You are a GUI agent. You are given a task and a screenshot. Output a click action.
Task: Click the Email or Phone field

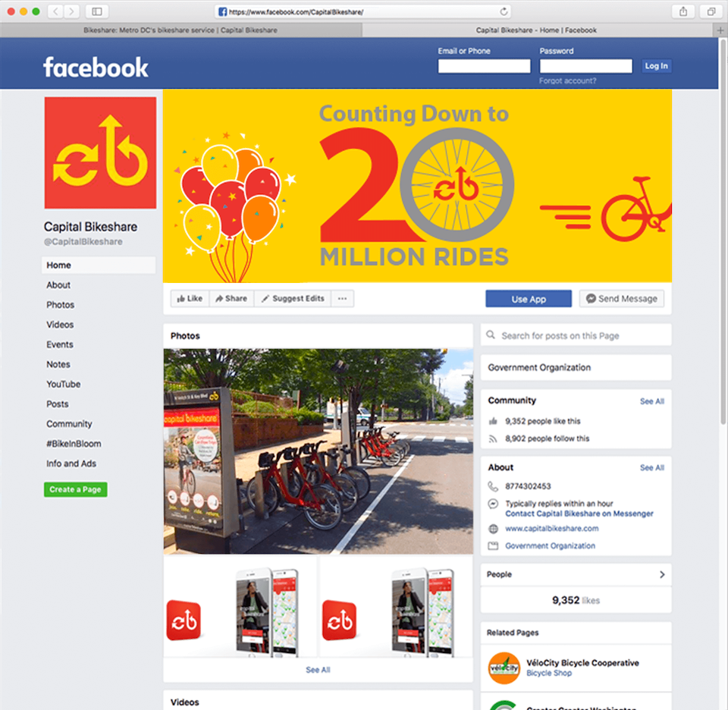click(484, 66)
